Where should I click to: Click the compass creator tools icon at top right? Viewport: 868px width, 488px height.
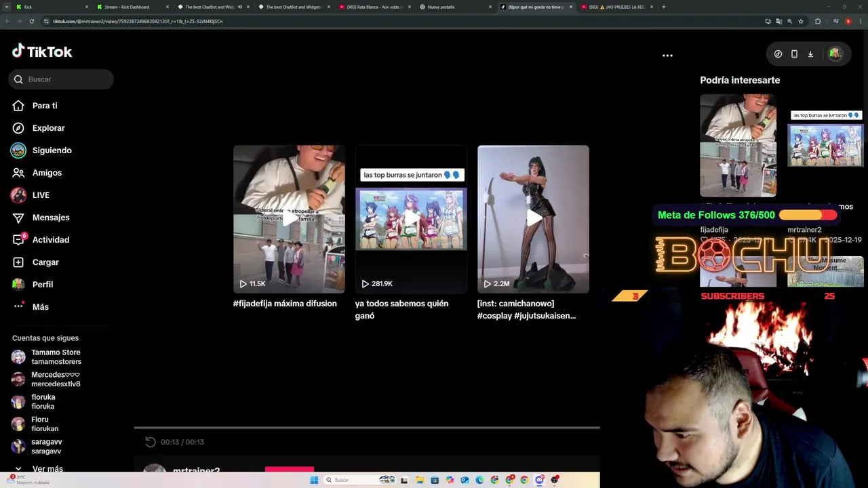(778, 54)
